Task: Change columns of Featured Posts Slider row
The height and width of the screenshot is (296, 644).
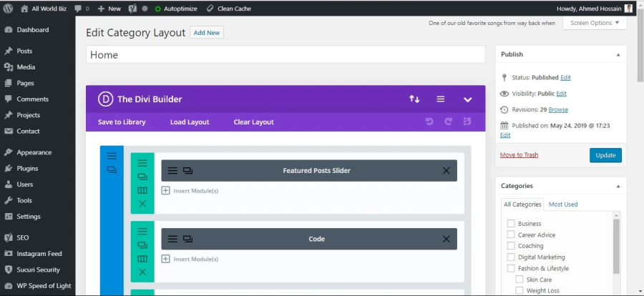Action: click(142, 190)
